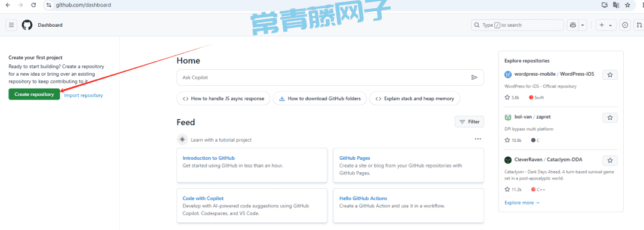644x230 pixels.
Task: Open the Pull requests icon in the header
Action: click(x=639, y=25)
